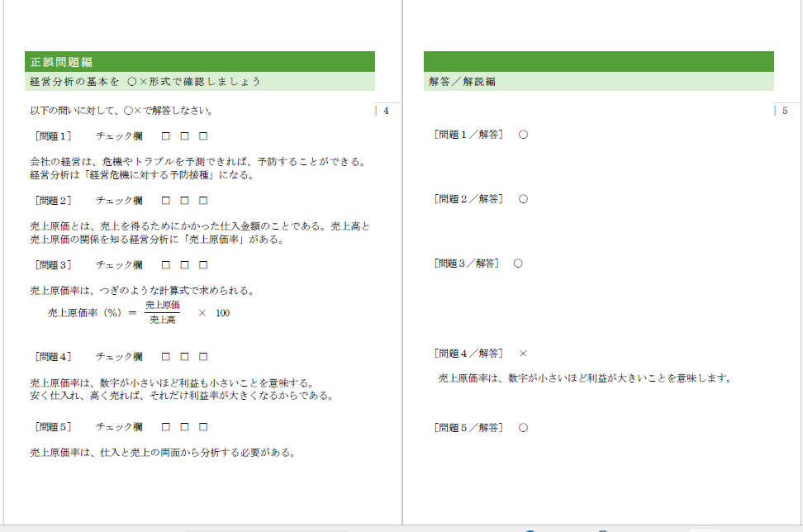803x532 pixels.
Task: Select page number 5 in margin
Action: (x=785, y=111)
